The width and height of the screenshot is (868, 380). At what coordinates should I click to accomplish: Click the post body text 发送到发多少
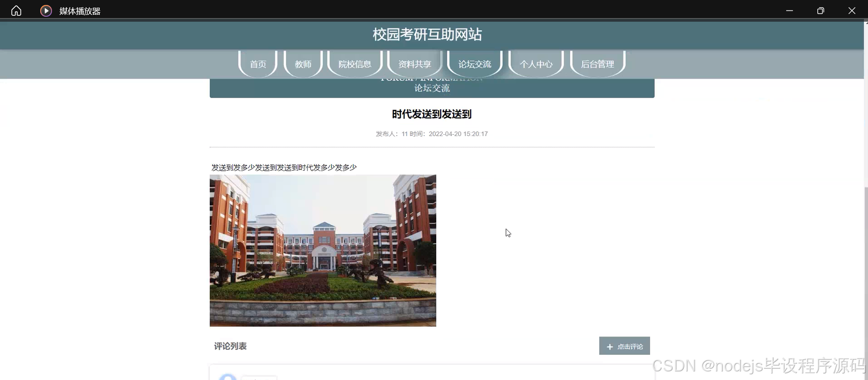tap(284, 168)
